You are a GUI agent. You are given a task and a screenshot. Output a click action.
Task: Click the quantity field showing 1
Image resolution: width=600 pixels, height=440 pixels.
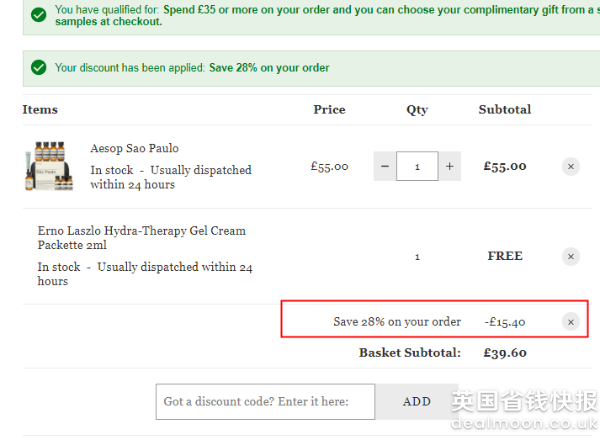pyautogui.click(x=417, y=166)
